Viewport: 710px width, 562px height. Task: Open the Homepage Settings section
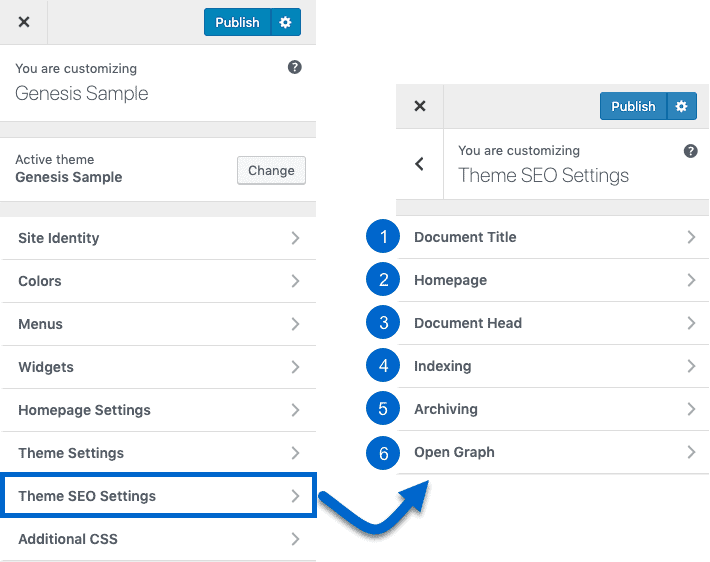click(158, 410)
